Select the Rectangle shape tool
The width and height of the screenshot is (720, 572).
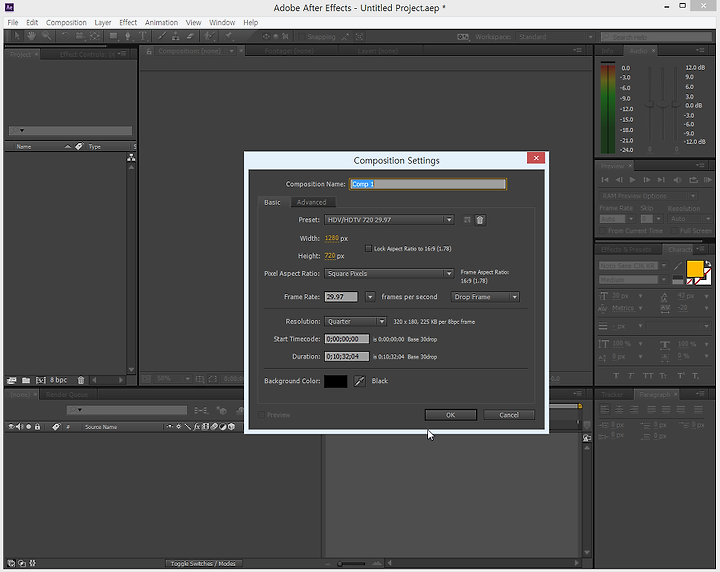point(113,36)
